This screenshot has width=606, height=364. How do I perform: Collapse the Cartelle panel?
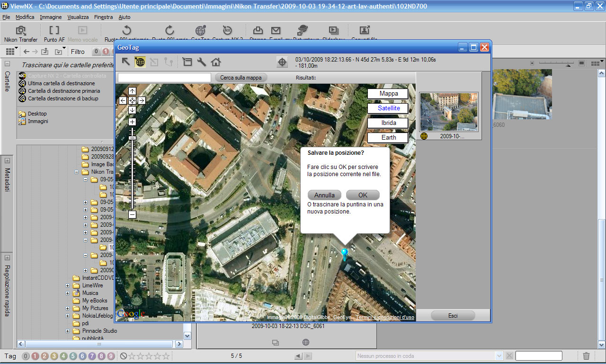pos(7,63)
